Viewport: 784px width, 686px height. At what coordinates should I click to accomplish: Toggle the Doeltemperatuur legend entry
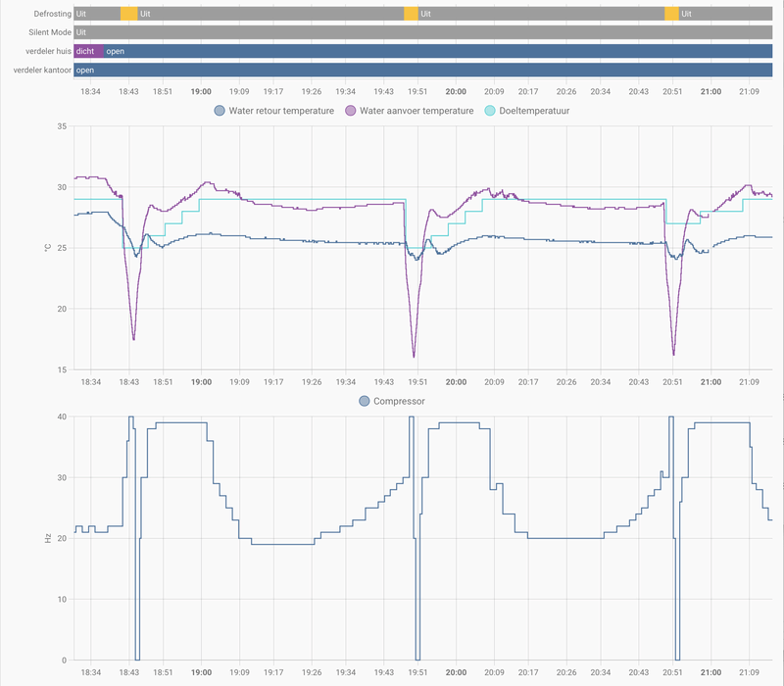(527, 111)
